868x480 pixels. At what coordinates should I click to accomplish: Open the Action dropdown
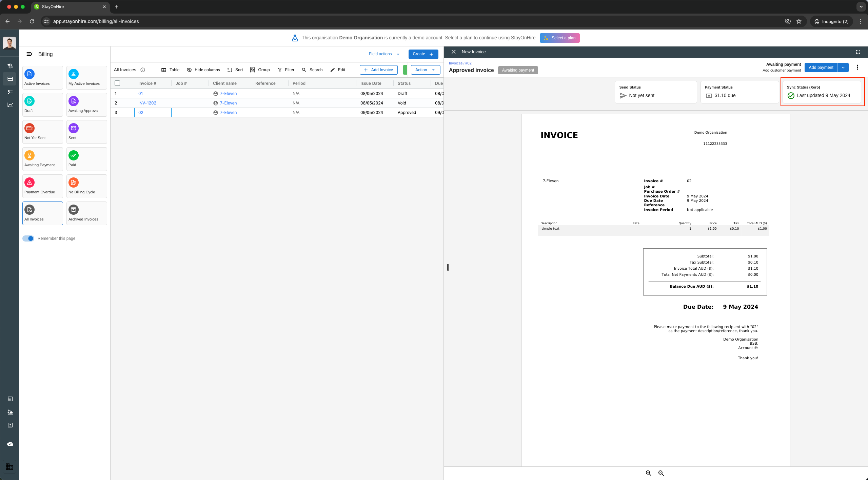pos(425,70)
